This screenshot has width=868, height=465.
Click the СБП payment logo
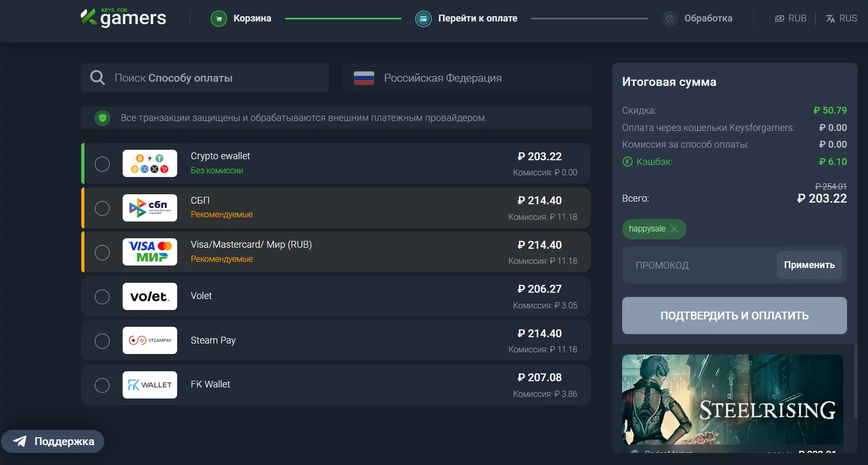pos(150,208)
